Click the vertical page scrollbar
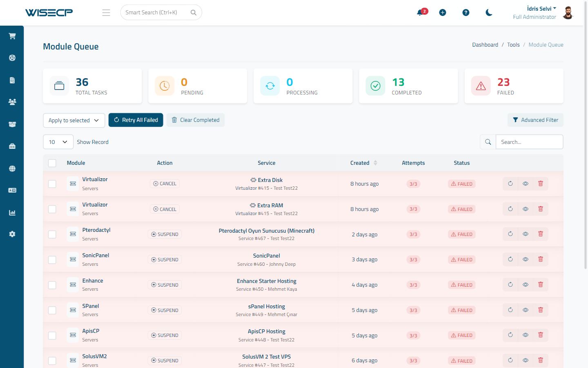Screen dimensions: 588x368 point(586,135)
